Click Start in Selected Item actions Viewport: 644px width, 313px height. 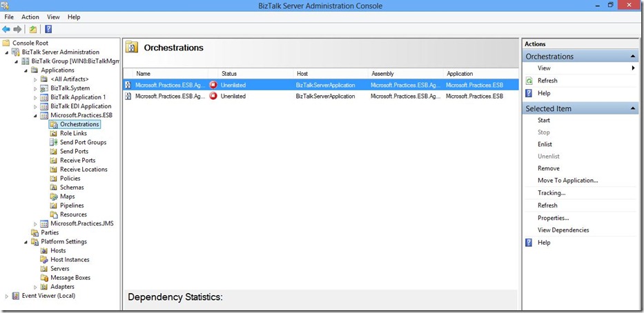[544, 120]
